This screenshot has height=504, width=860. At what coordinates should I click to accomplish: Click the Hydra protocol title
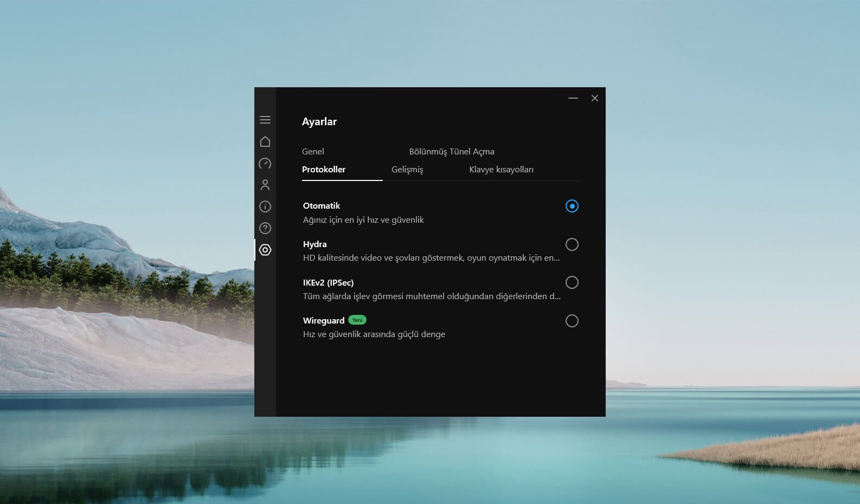pos(315,244)
